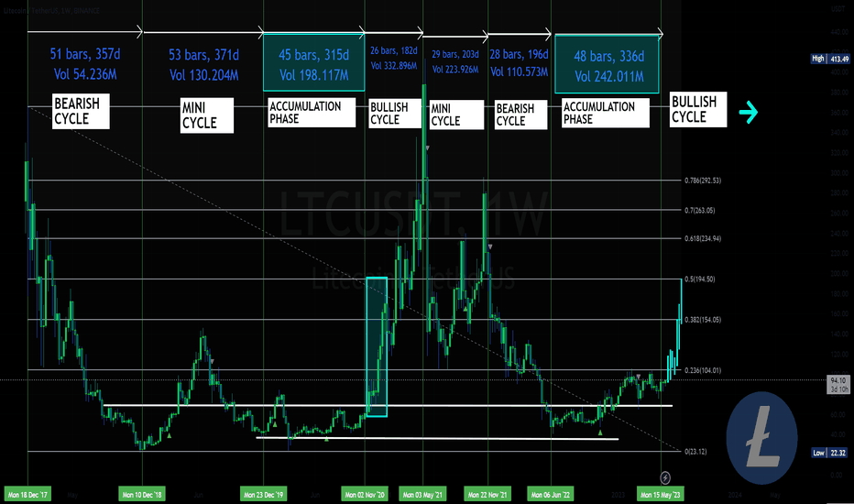The image size is (854, 504).
Task: Click the Mon 02 Nov '20 date label
Action: (365, 495)
